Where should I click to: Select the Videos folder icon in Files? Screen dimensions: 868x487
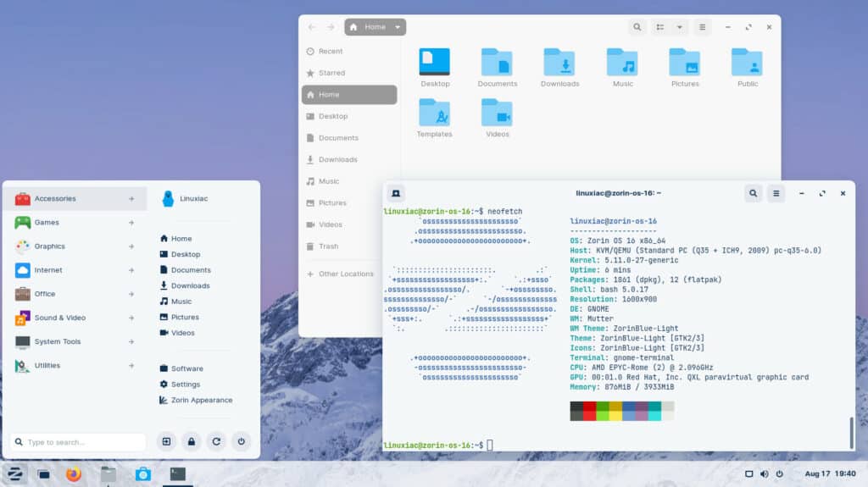pyautogui.click(x=497, y=113)
